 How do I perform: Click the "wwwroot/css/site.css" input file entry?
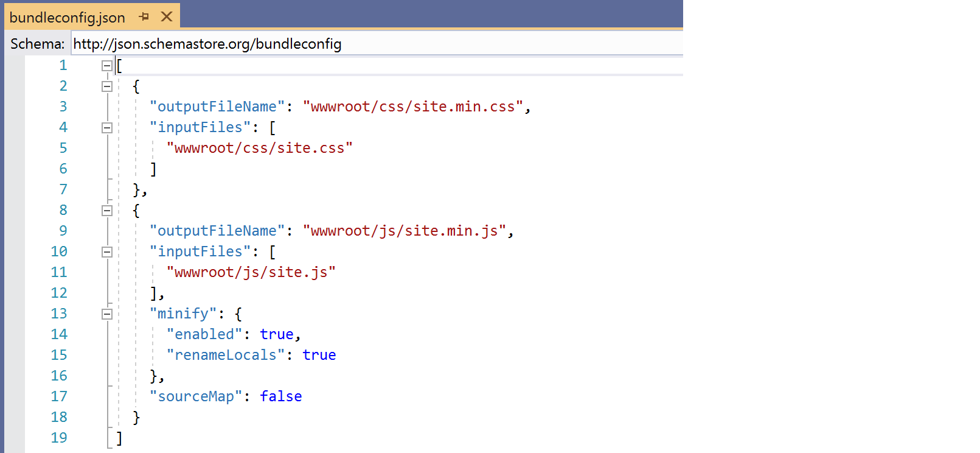259,148
